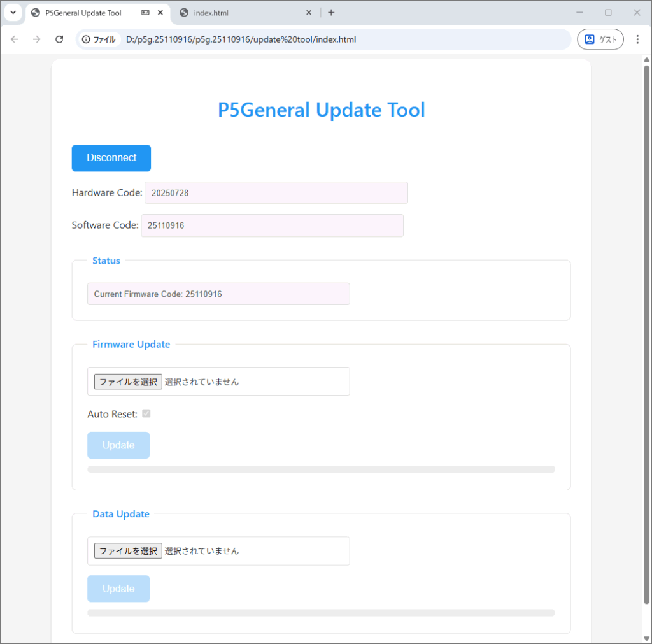Image resolution: width=652 pixels, height=644 pixels.
Task: Click the browser back arrow
Action: (15, 39)
